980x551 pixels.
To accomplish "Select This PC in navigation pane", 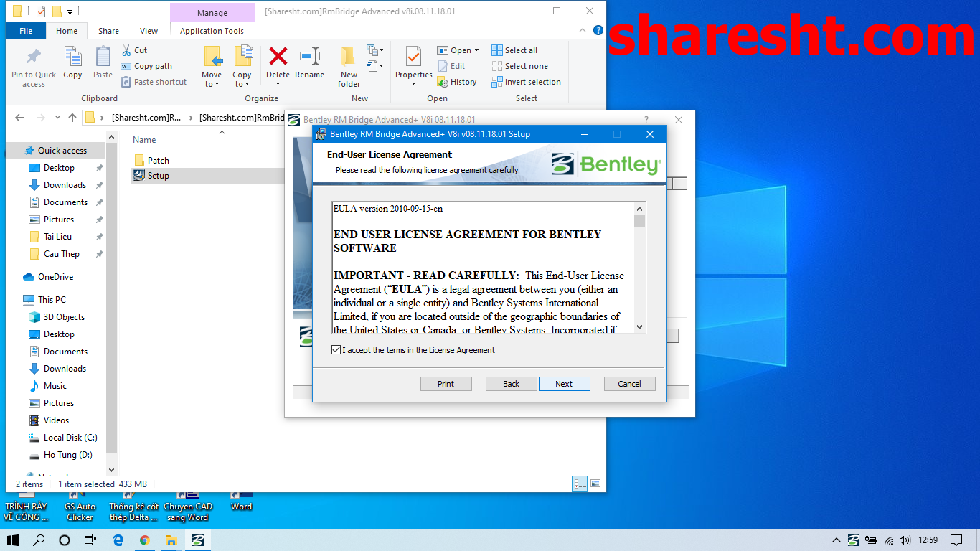I will click(x=44, y=300).
